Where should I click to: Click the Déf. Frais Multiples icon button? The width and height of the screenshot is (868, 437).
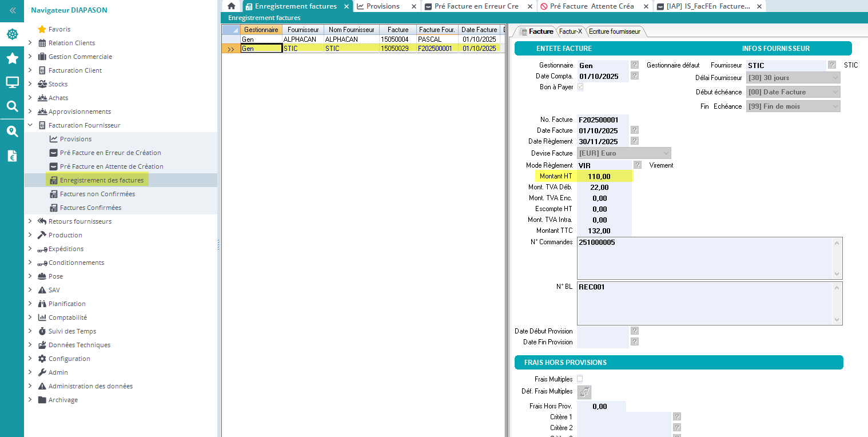pyautogui.click(x=584, y=392)
